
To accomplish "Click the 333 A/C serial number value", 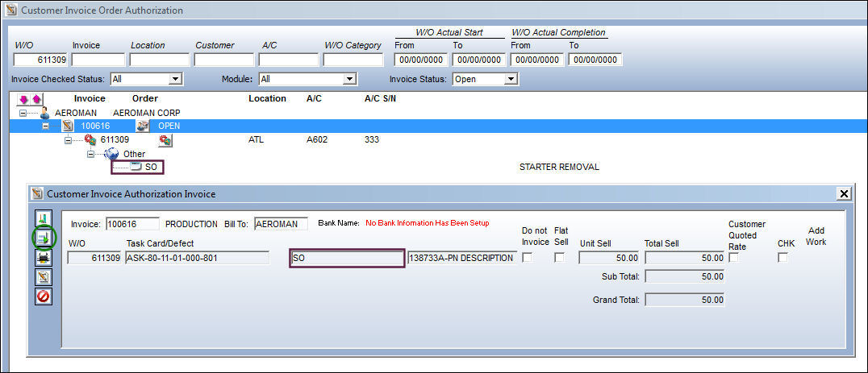I will pyautogui.click(x=372, y=140).
